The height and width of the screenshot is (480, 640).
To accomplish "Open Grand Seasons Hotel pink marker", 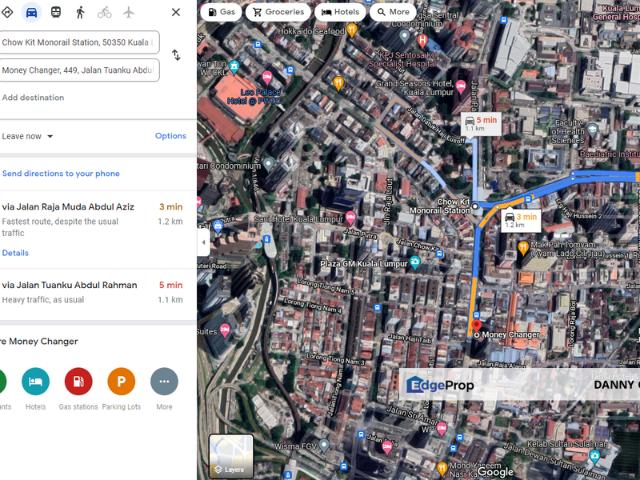I will [461, 87].
